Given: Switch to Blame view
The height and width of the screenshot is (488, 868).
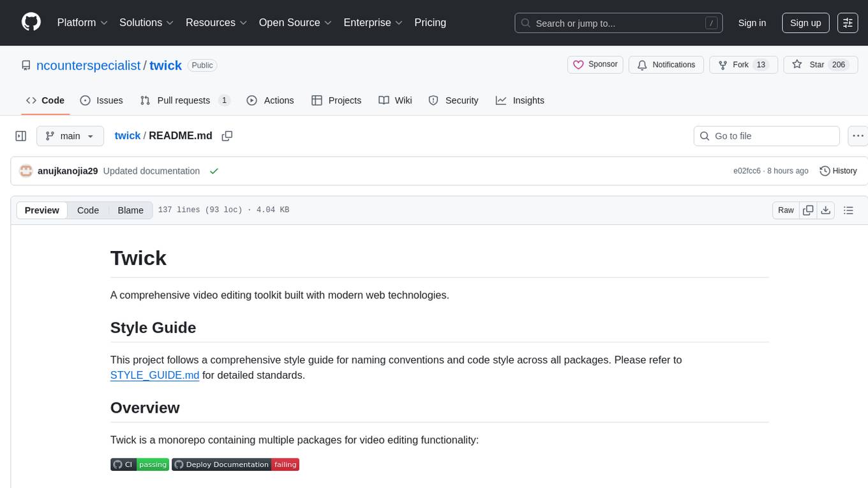Looking at the screenshot, I should pyautogui.click(x=130, y=210).
